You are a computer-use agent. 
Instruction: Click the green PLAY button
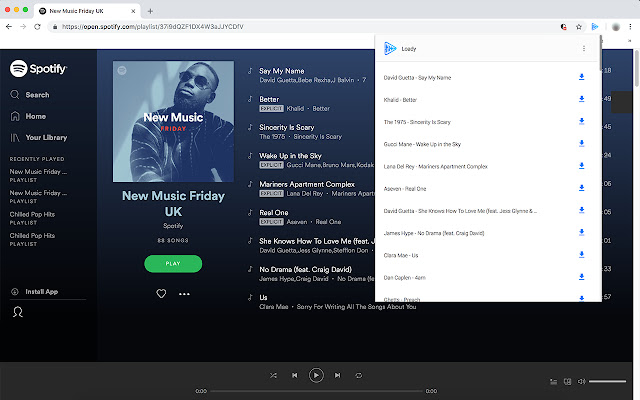pyautogui.click(x=173, y=264)
